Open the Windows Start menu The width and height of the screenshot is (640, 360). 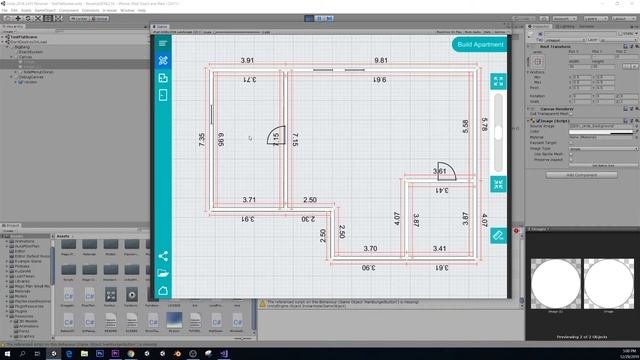coord(7,353)
